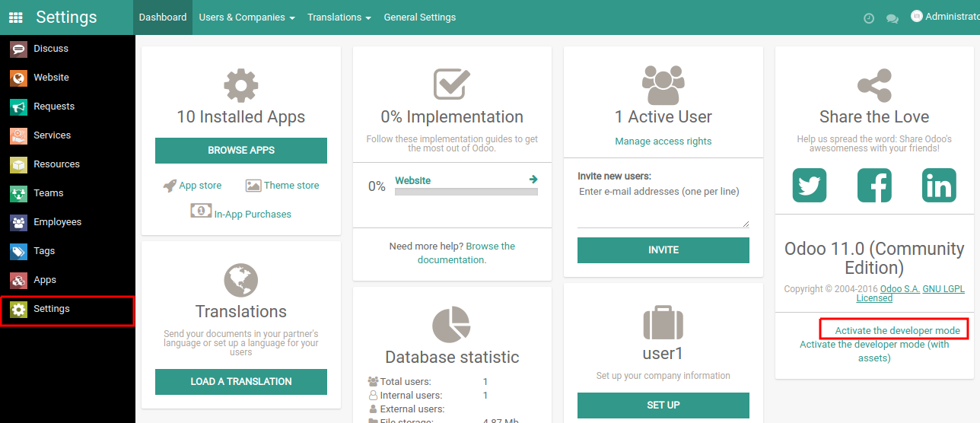The width and height of the screenshot is (980, 423).
Task: Open Resources cube icon in sidebar
Action: click(x=19, y=164)
